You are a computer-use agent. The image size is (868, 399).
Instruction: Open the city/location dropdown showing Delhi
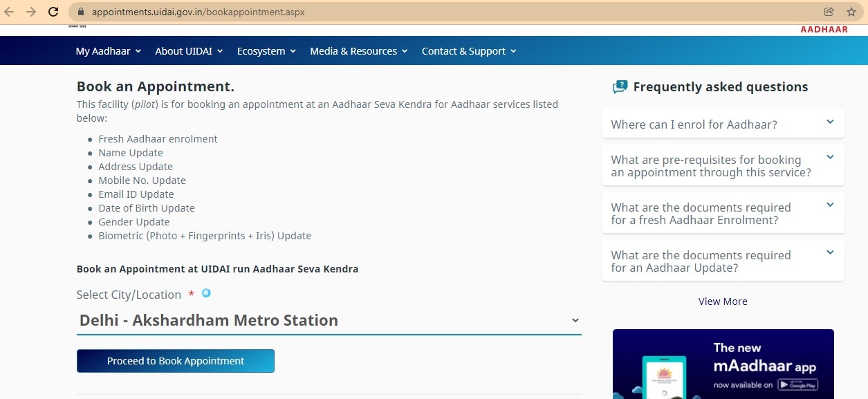tap(329, 321)
